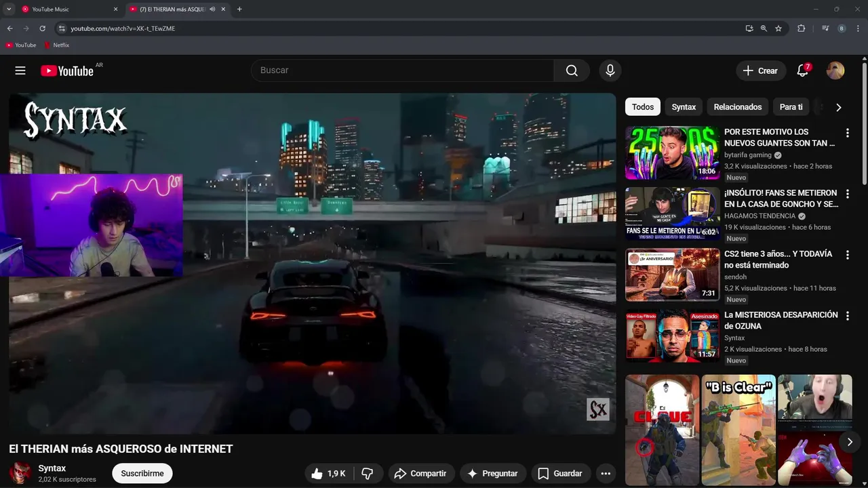The height and width of the screenshot is (488, 868).
Task: Click channel name "HAGAMOS TENDENCIA"
Action: pyautogui.click(x=759, y=216)
